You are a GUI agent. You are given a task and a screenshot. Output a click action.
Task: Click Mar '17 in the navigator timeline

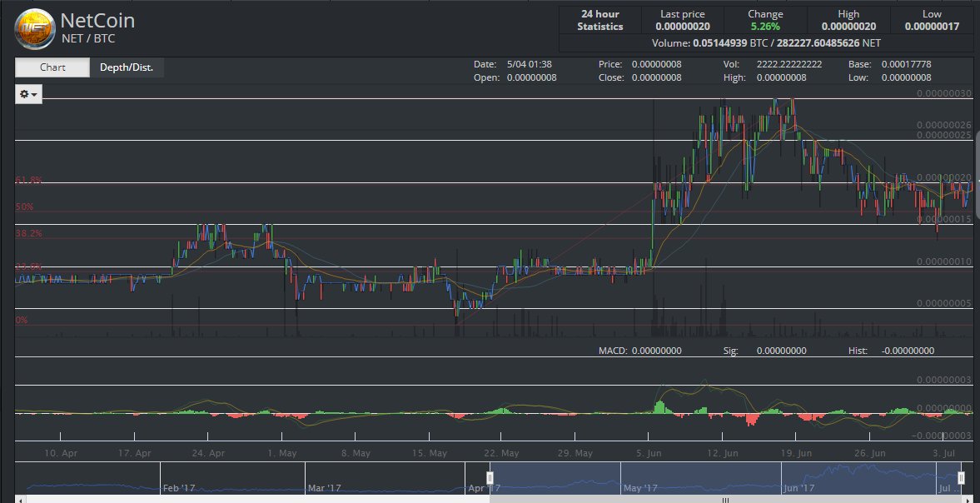pos(325,488)
